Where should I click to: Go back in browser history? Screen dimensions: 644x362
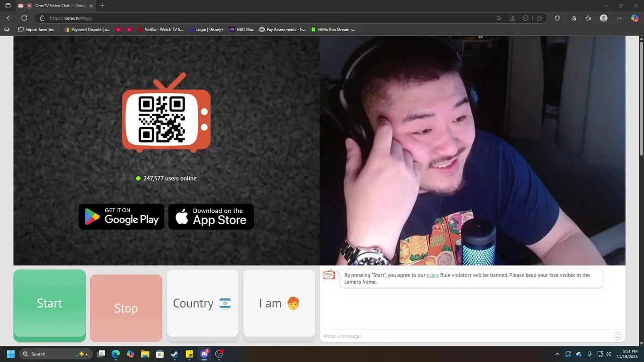(x=9, y=18)
